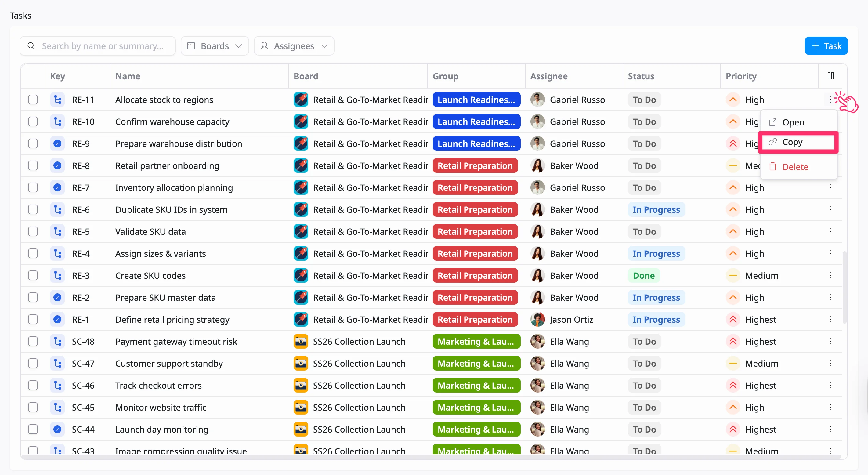This screenshot has width=868, height=475.
Task: Select the checkbox for SC-48
Action: pos(33,342)
